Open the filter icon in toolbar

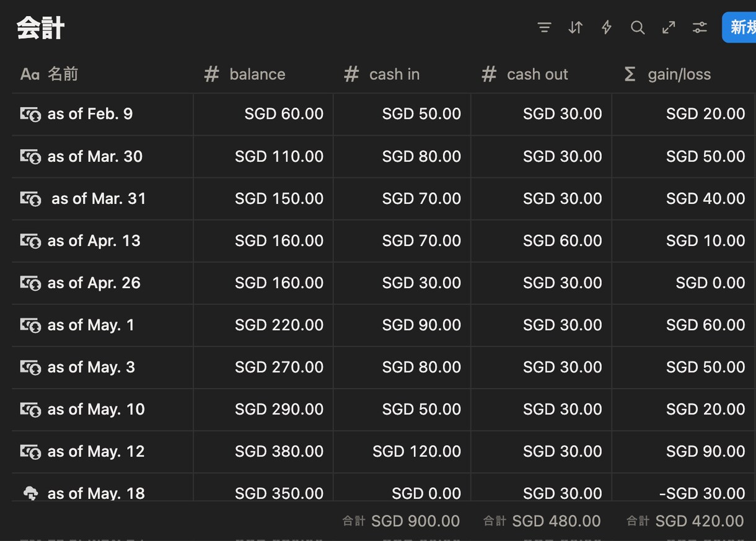pos(544,27)
